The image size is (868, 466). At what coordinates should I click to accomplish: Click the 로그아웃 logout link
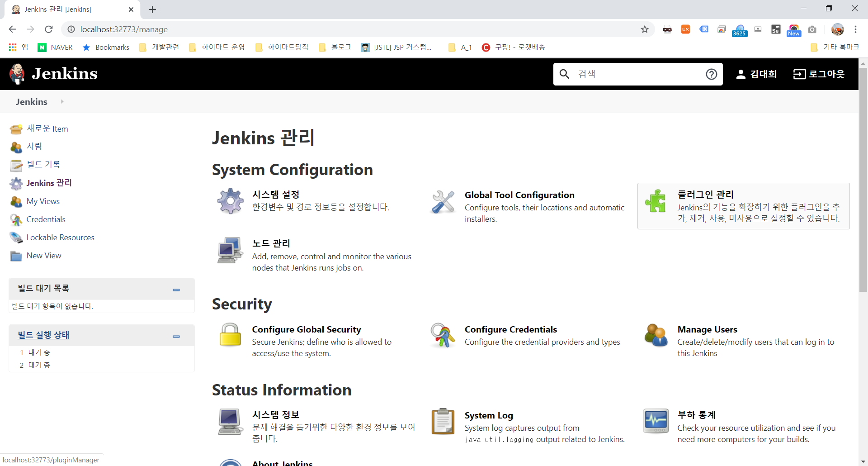819,74
